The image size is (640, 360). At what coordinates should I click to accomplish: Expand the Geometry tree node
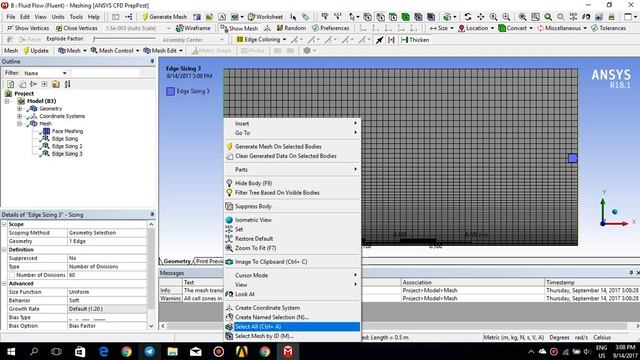tap(19, 109)
